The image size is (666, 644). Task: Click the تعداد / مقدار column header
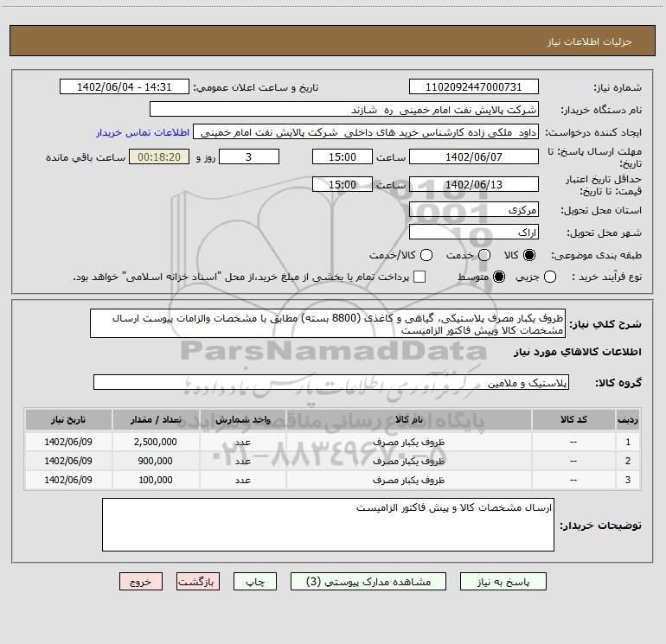156,419
